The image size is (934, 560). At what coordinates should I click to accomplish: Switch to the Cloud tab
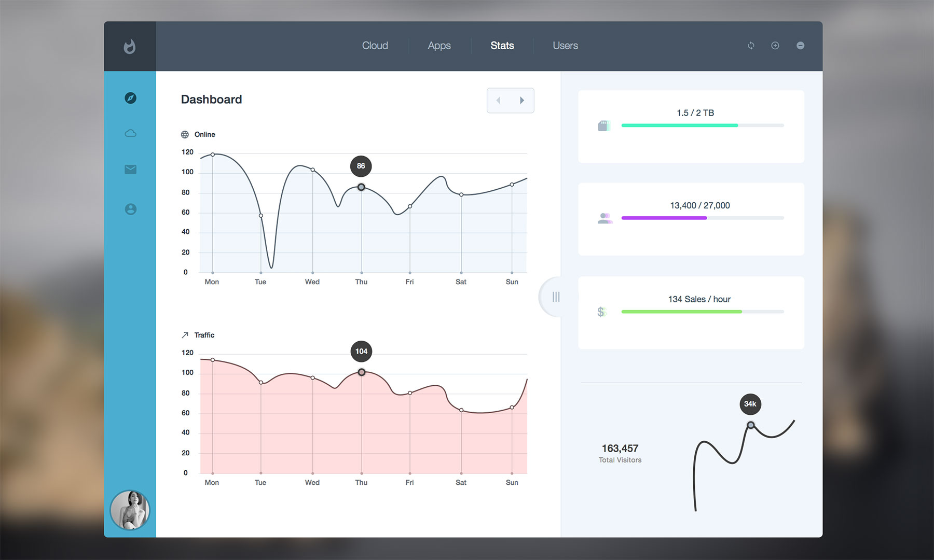pos(375,46)
